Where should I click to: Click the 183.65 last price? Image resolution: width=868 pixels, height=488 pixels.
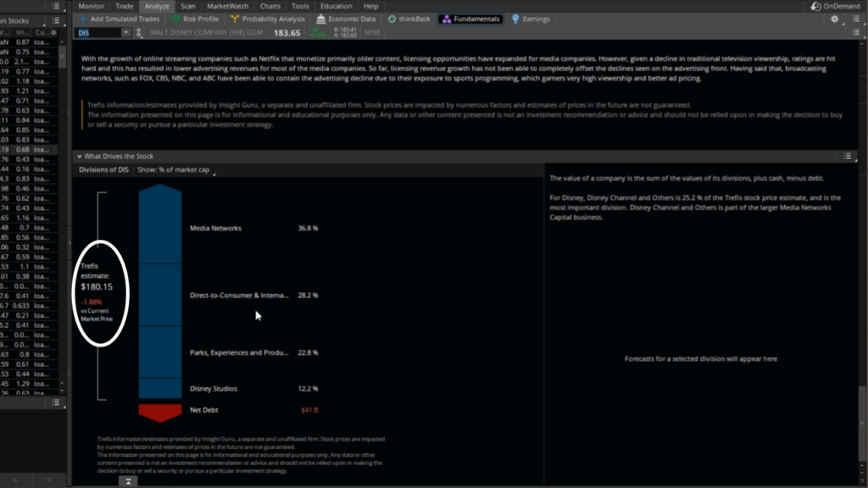[287, 33]
